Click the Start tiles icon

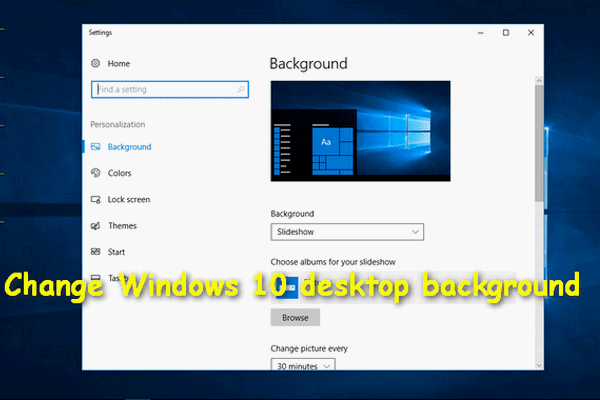pos(96,251)
